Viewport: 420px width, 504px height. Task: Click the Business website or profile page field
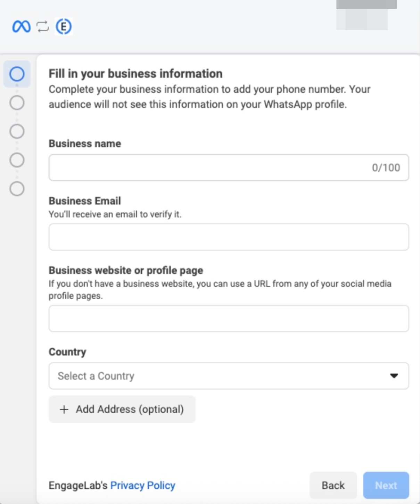click(x=229, y=318)
